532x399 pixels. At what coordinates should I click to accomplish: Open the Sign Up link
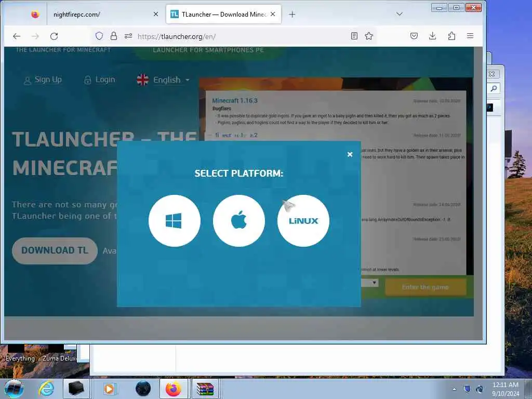tap(43, 79)
